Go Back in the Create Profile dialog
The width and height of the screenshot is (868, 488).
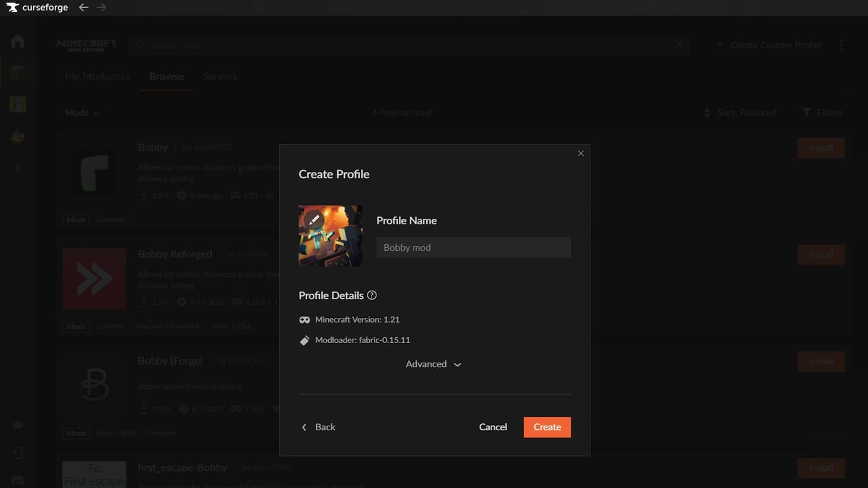point(319,427)
